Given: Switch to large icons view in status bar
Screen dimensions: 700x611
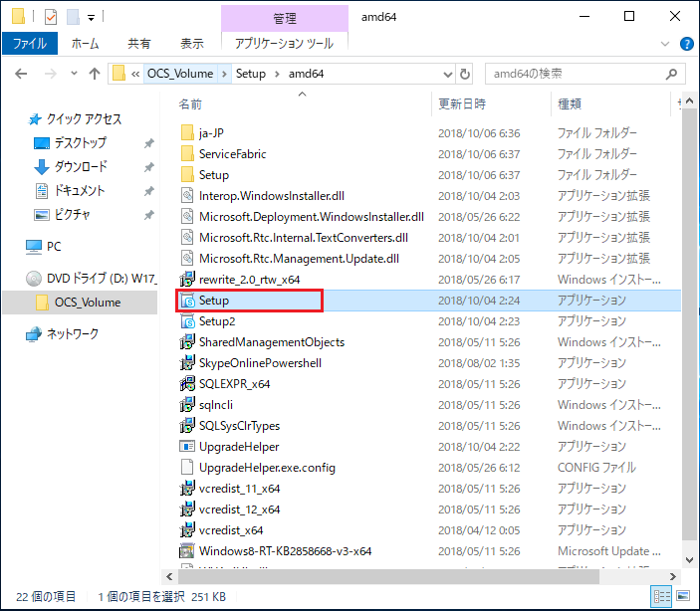Looking at the screenshot, I should click(x=683, y=597).
